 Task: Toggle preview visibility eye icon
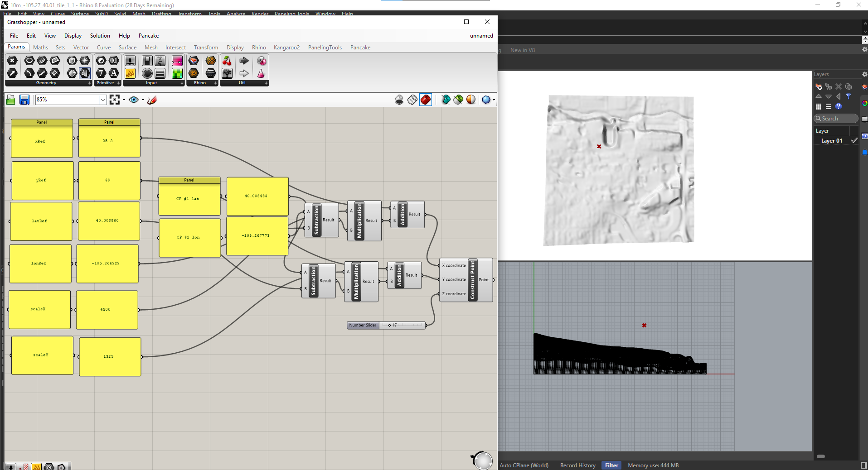(134, 100)
